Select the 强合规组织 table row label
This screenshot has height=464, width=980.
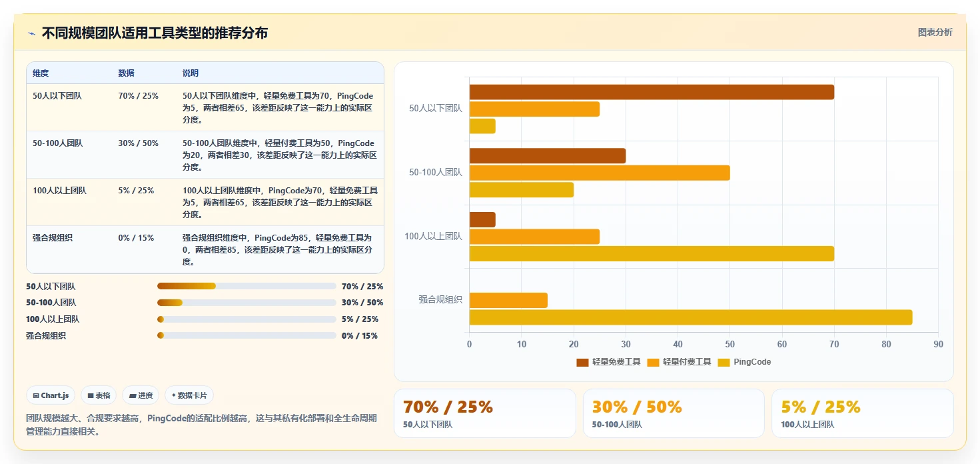tap(53, 238)
